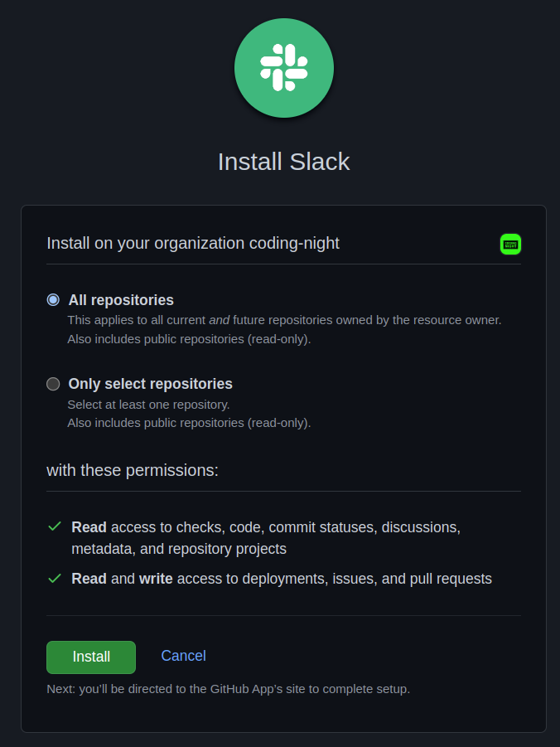Click the Read and write deployments permission text

point(282,579)
